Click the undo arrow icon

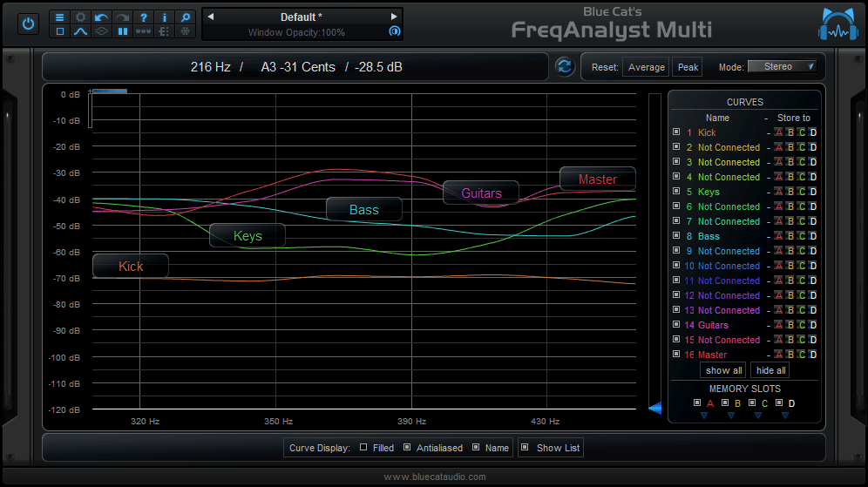pyautogui.click(x=102, y=17)
